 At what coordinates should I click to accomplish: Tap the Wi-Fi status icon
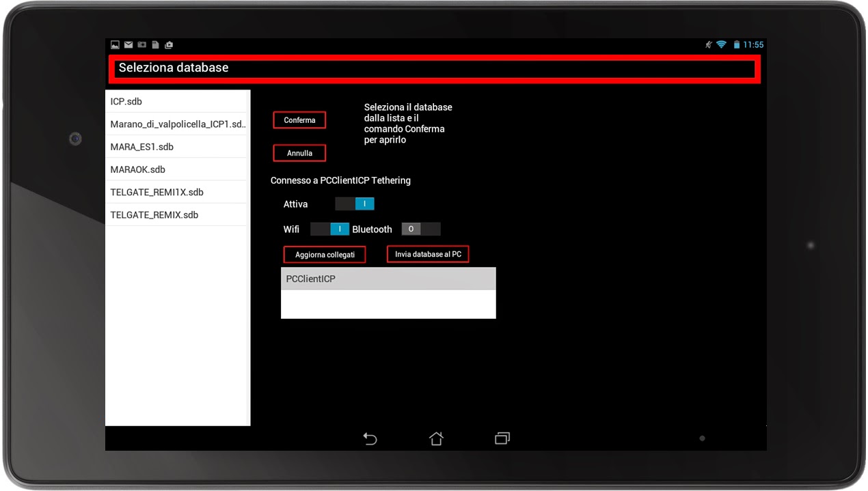pos(721,44)
